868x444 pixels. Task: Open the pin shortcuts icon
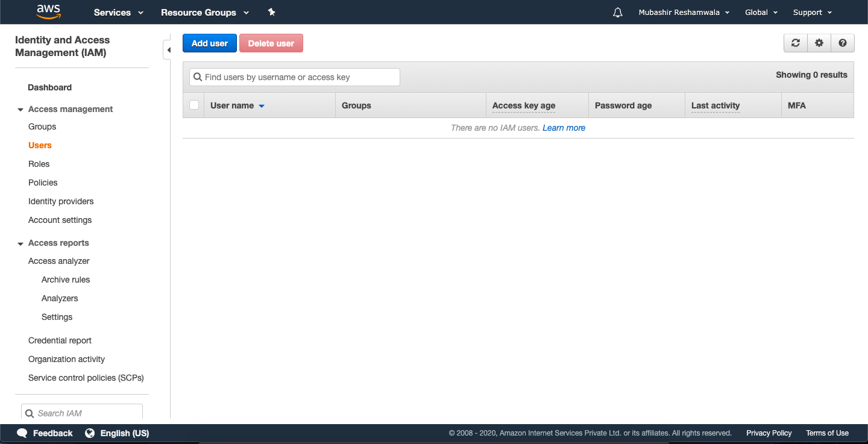[x=271, y=12]
